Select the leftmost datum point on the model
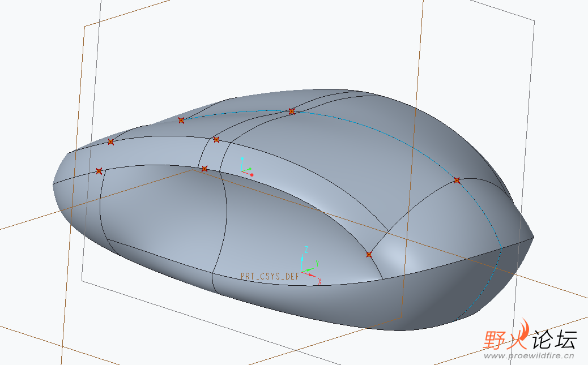The width and height of the screenshot is (588, 365). click(99, 171)
